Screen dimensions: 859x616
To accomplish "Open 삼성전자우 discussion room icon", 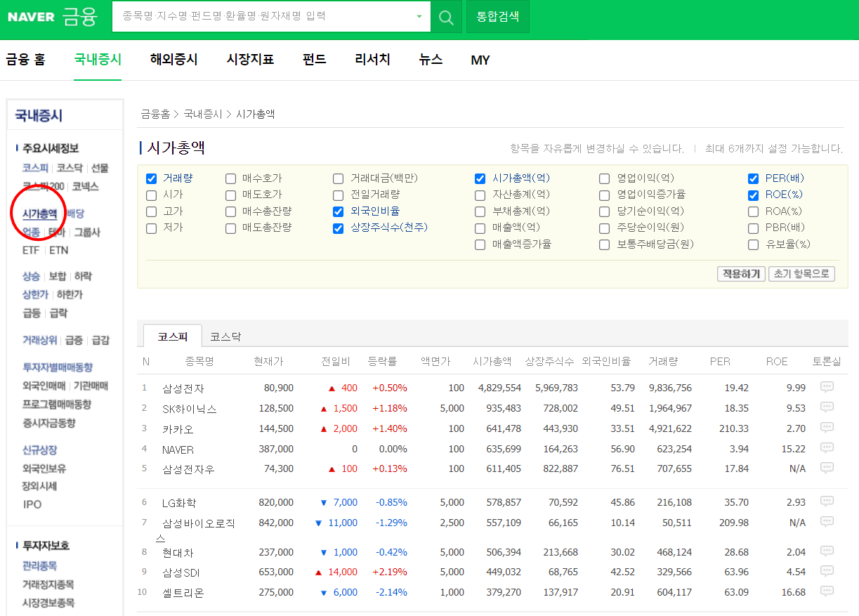I will pos(827,468).
